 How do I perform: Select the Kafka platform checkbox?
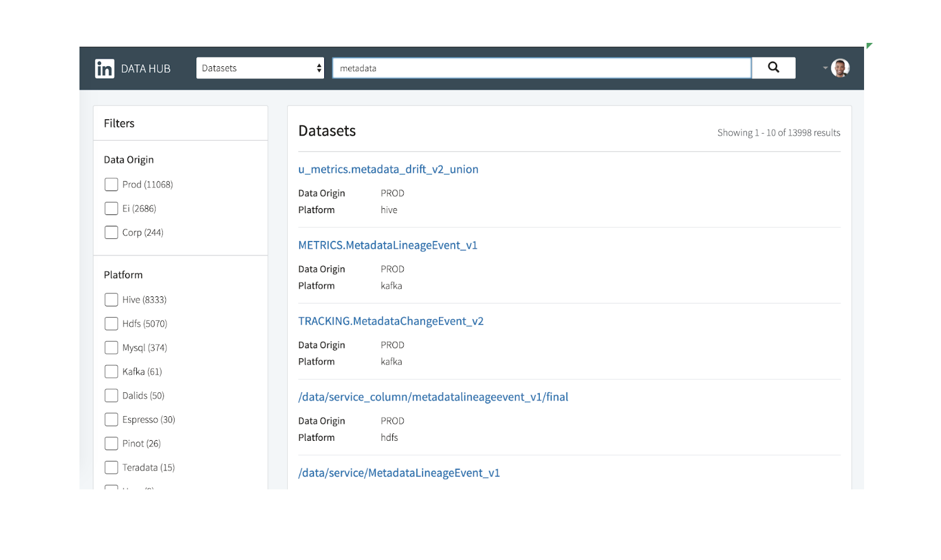(x=111, y=371)
